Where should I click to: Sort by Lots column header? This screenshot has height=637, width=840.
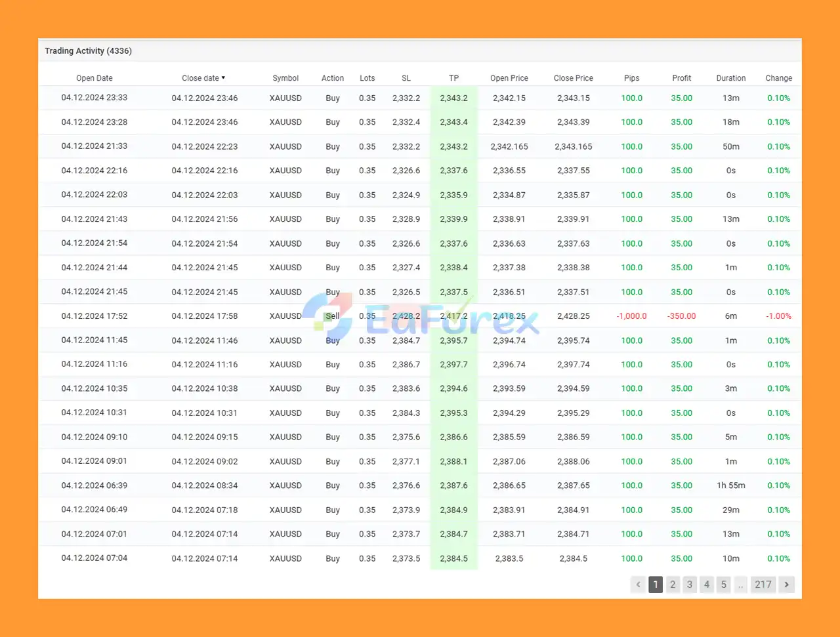[367, 78]
